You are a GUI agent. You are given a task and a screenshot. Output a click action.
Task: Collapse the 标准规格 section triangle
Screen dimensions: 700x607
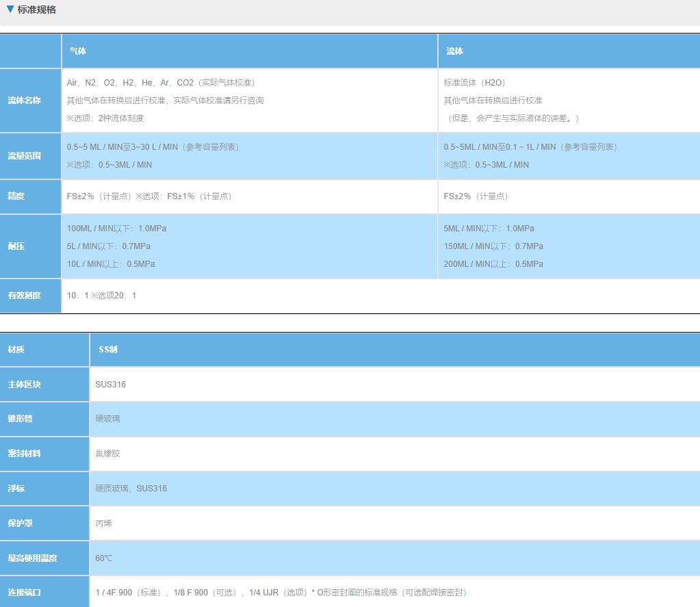10,10
